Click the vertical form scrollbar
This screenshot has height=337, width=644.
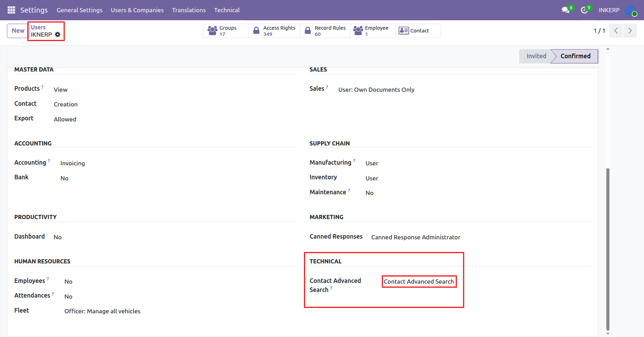click(x=608, y=249)
